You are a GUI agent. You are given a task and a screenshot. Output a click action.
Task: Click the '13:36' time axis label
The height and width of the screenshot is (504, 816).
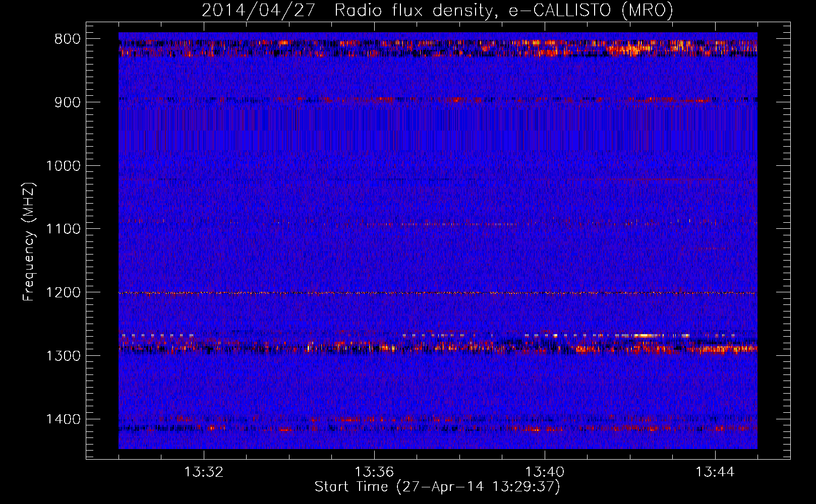coord(374,472)
